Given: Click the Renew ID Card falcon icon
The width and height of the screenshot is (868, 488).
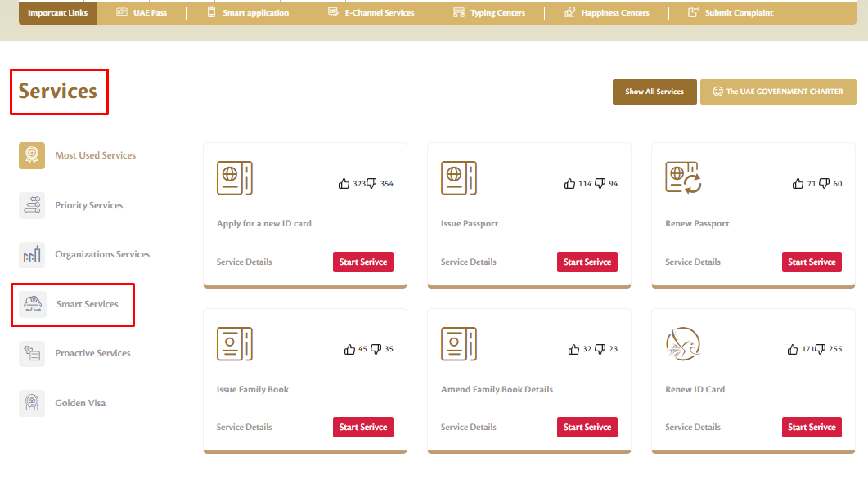Looking at the screenshot, I should pyautogui.click(x=683, y=344).
